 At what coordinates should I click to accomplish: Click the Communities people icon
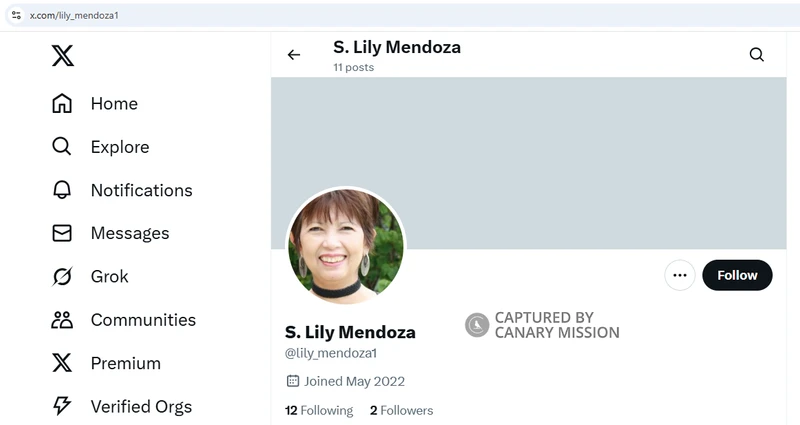tap(62, 320)
